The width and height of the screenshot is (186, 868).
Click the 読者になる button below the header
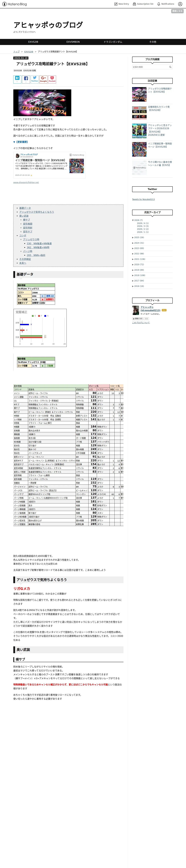177,11
